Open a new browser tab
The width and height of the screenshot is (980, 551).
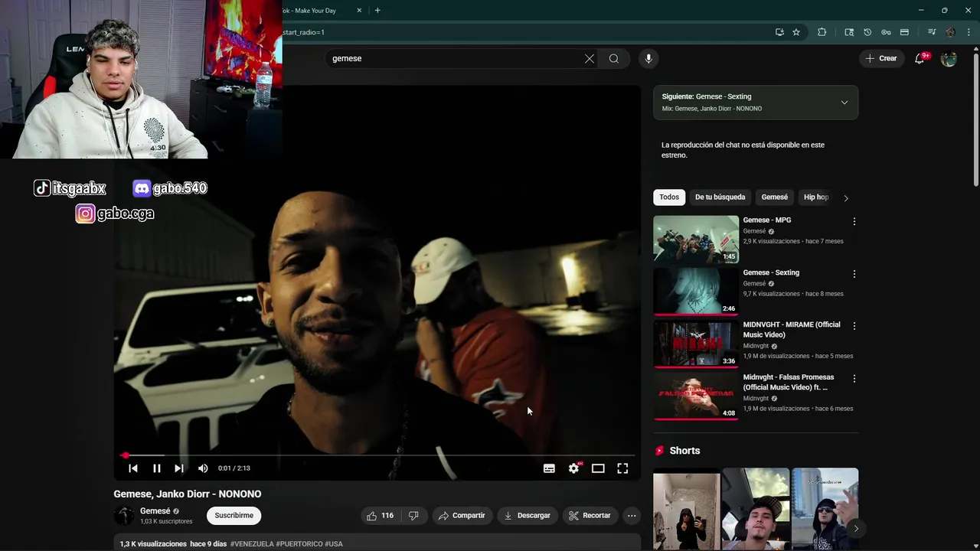[x=377, y=11]
